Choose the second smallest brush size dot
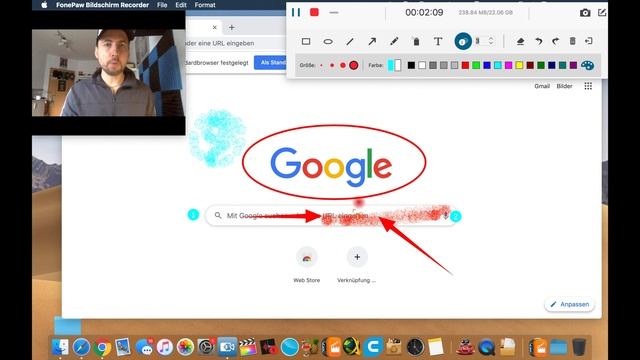Viewport: 640px width, 360px height. pyautogui.click(x=332, y=65)
